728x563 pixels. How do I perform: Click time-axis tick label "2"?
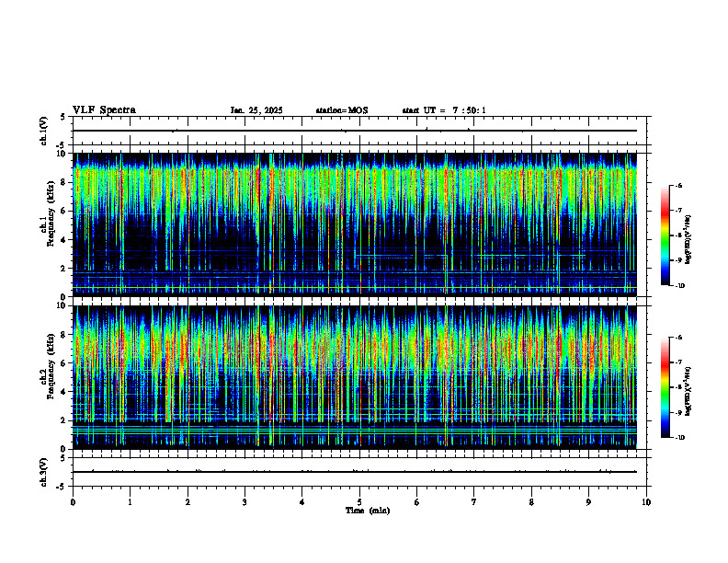[x=188, y=502]
